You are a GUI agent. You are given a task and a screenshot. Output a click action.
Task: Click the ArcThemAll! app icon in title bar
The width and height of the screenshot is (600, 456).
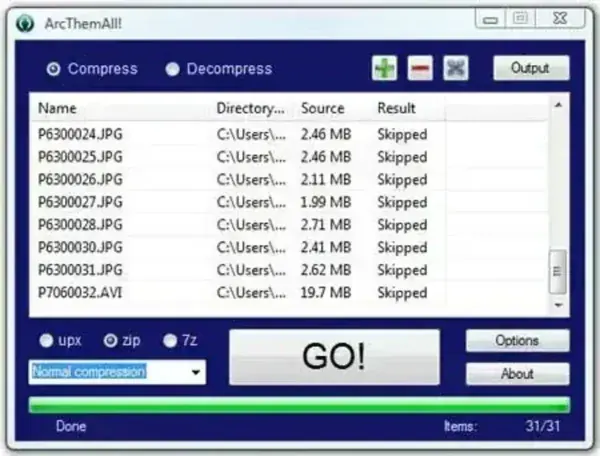click(x=25, y=23)
